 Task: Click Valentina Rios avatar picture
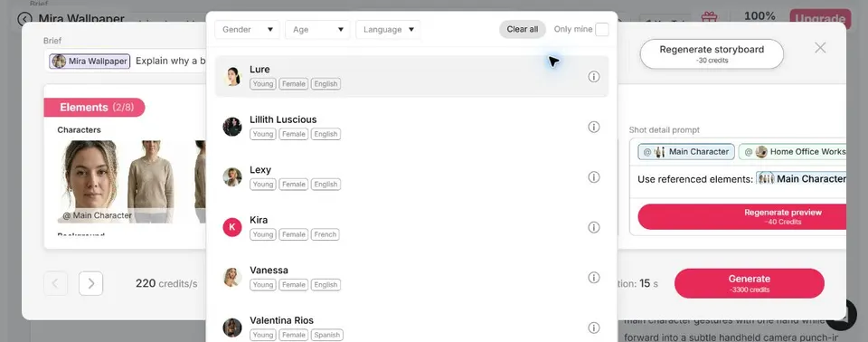232,328
